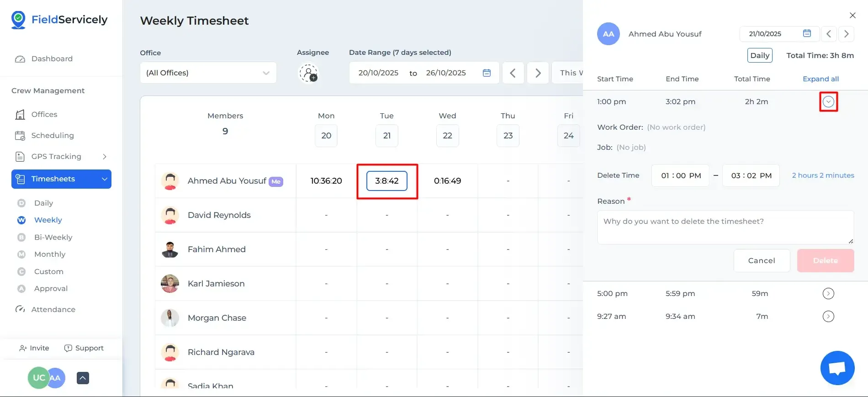The height and width of the screenshot is (397, 868).
Task: Expand the 5:00 pm time entry
Action: click(x=828, y=294)
